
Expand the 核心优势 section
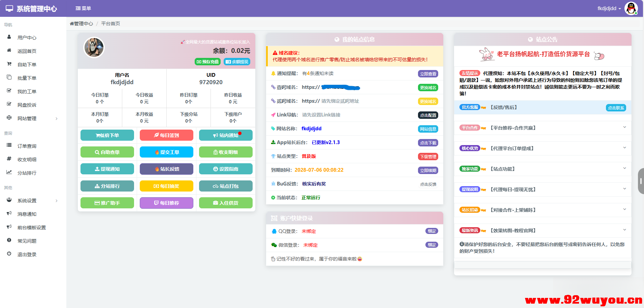[542, 148]
